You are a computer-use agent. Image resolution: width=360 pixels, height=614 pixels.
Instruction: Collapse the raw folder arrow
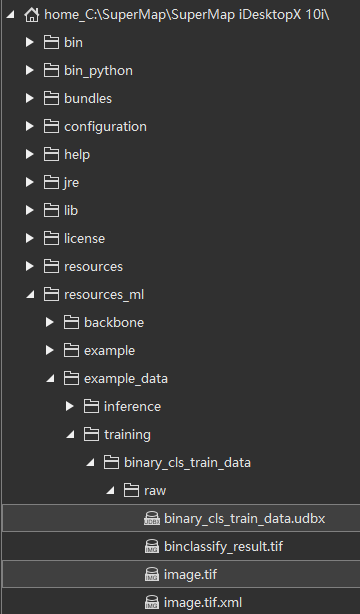pyautogui.click(x=110, y=491)
